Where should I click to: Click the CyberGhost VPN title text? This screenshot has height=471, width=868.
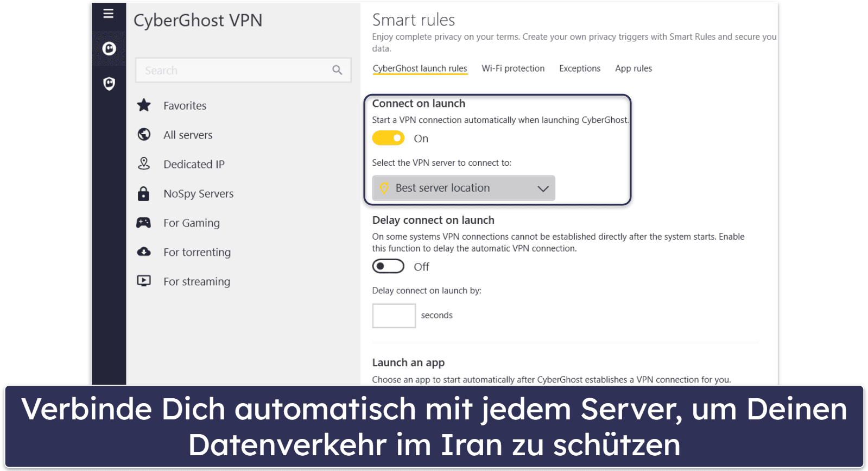(198, 21)
